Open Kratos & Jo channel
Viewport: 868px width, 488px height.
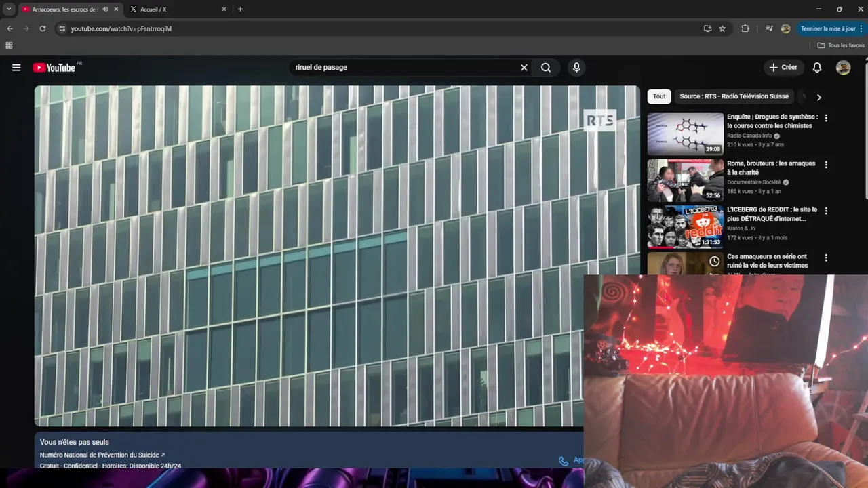coord(741,228)
